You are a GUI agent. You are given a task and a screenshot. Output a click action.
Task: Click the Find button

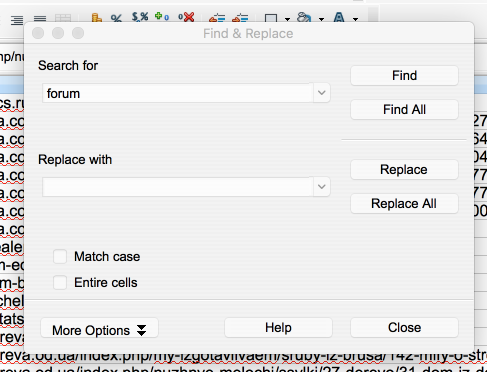(x=404, y=75)
